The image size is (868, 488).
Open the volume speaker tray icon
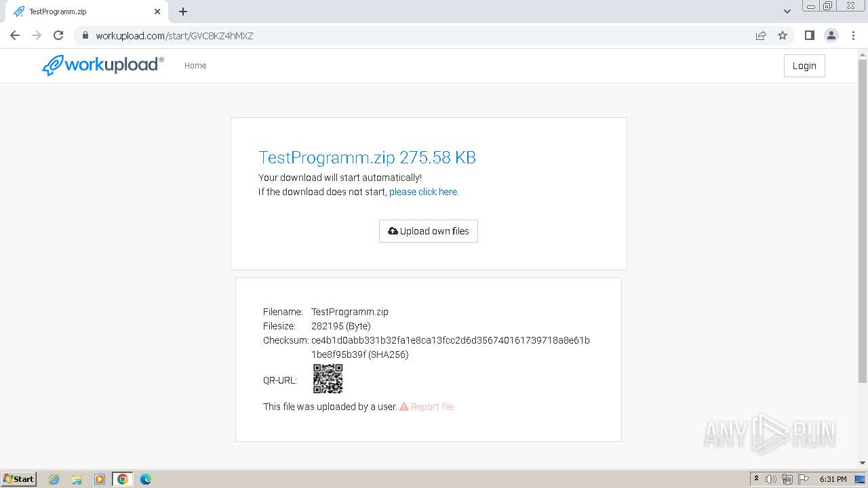[x=771, y=479]
